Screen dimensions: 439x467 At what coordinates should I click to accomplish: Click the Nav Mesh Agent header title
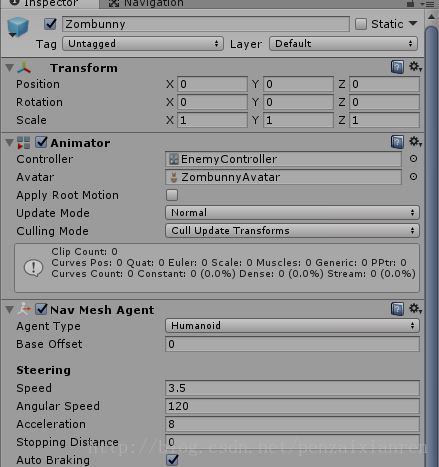[102, 310]
